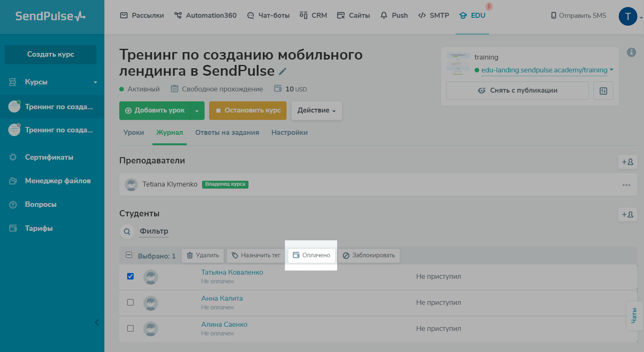Click Добавить урок button

pyautogui.click(x=155, y=111)
